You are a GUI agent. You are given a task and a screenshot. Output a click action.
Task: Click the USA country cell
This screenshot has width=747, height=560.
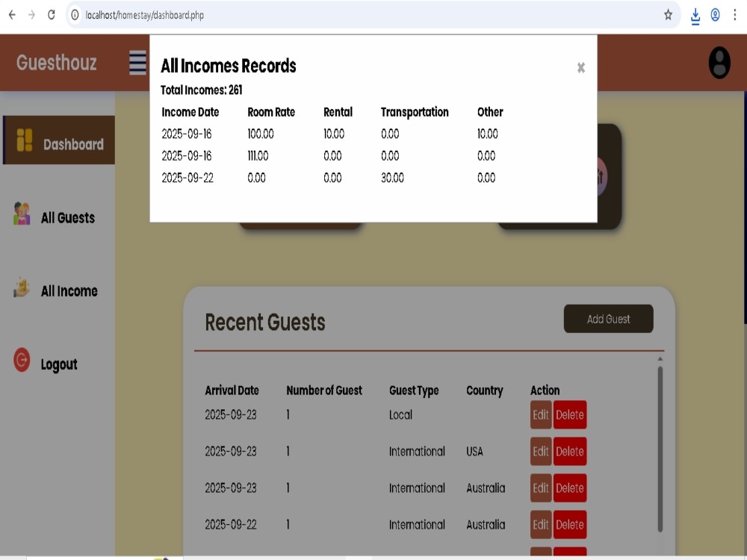pyautogui.click(x=474, y=452)
